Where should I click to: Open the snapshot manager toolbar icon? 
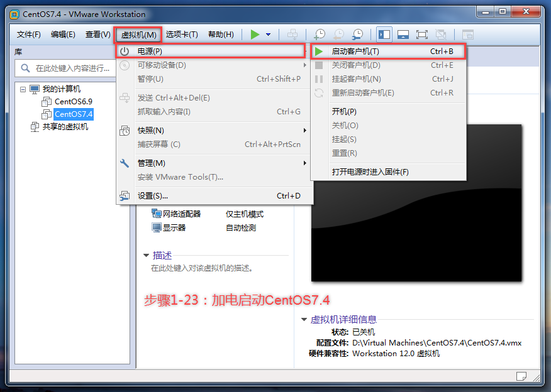(357, 35)
